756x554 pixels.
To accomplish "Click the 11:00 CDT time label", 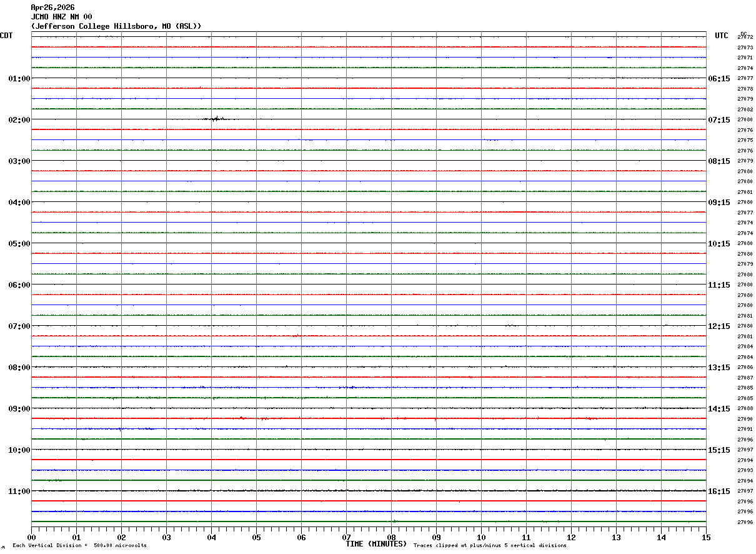I will (19, 491).
